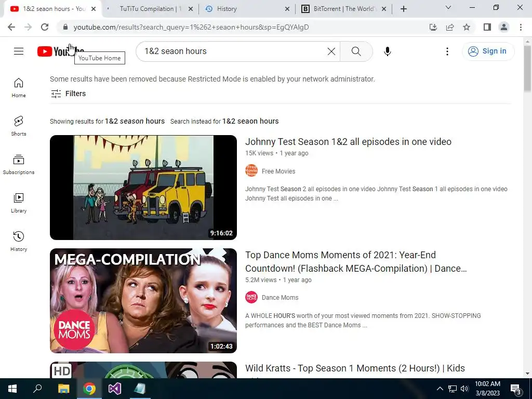Click the address bar URL

[191, 27]
